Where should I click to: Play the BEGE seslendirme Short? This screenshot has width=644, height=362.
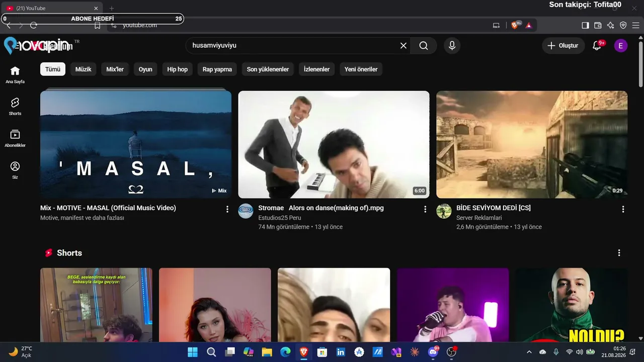96,305
